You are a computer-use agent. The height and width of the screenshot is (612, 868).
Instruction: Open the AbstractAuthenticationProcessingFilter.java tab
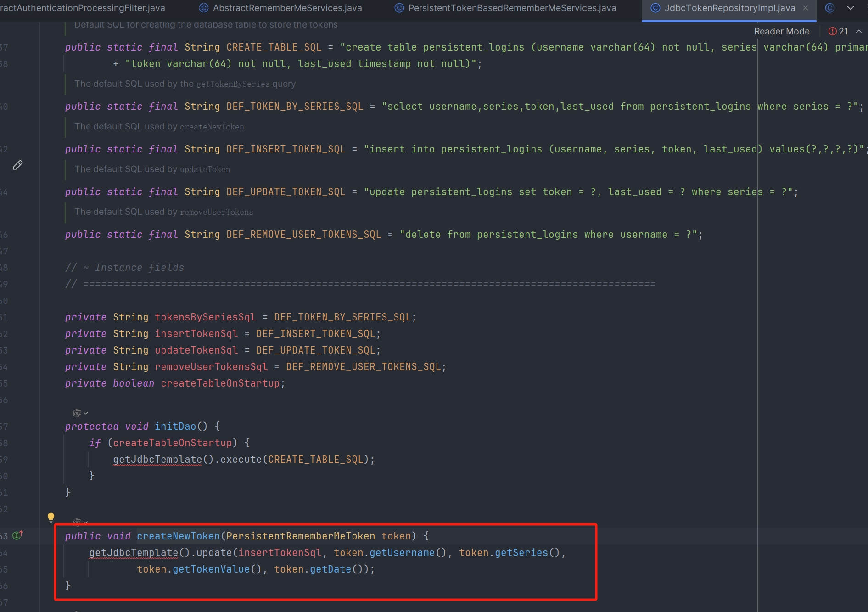click(x=83, y=8)
